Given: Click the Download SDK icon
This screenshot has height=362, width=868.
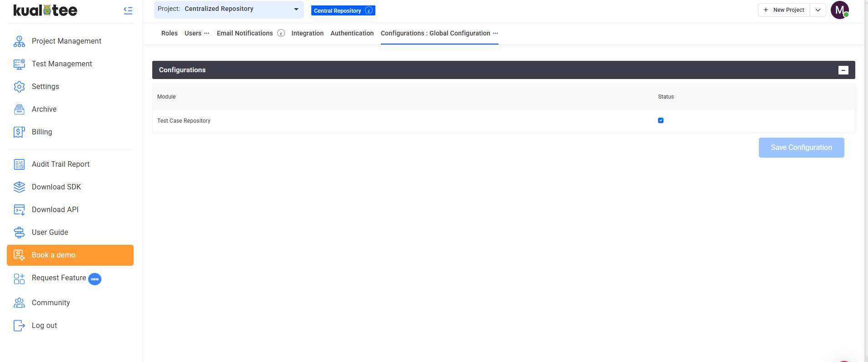Looking at the screenshot, I should click(x=19, y=187).
